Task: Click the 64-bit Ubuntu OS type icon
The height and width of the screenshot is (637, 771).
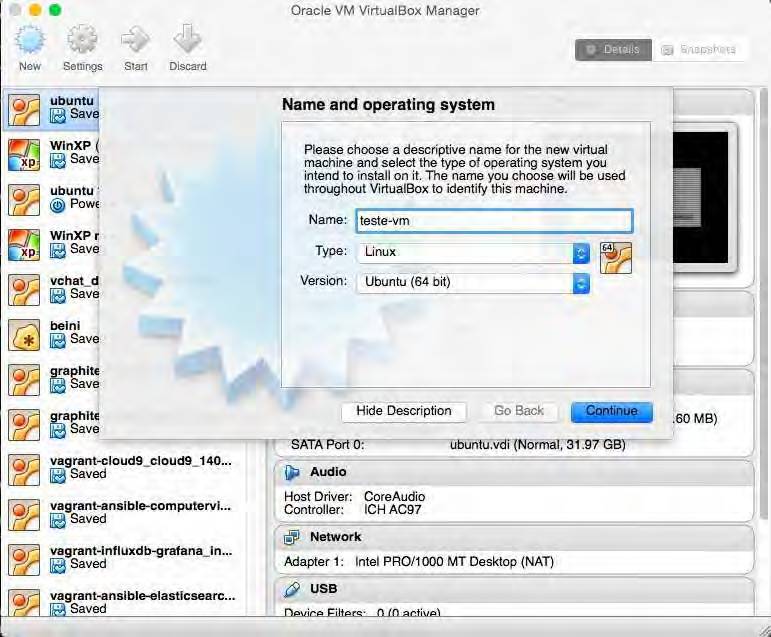Action: click(616, 258)
